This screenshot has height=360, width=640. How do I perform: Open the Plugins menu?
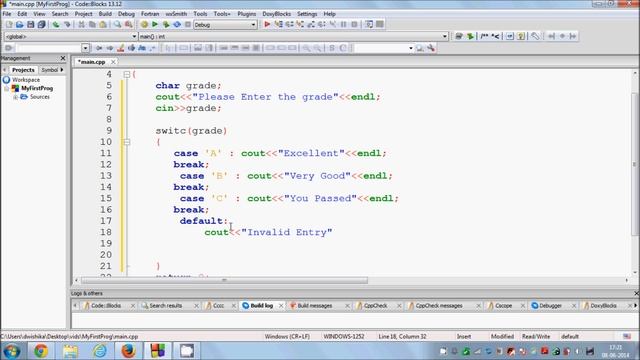(x=247, y=14)
